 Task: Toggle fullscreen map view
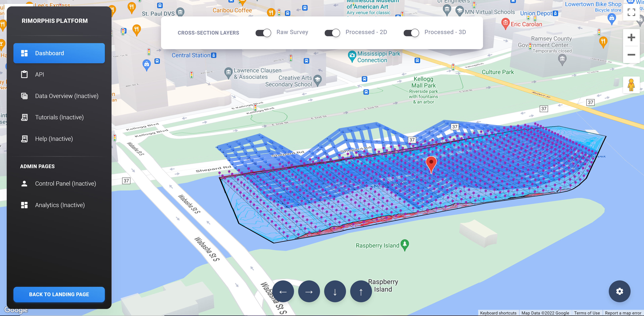coord(631,12)
